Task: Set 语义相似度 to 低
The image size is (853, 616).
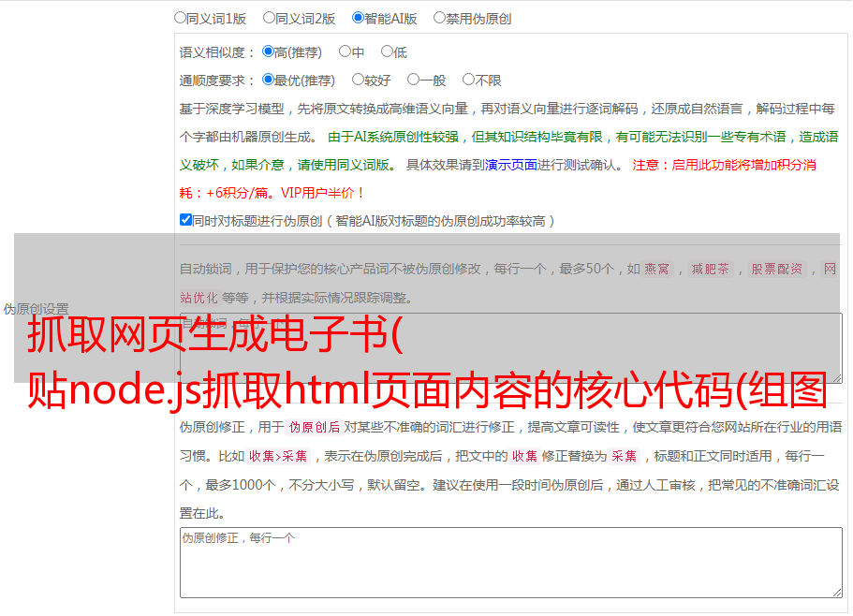Action: [x=387, y=51]
